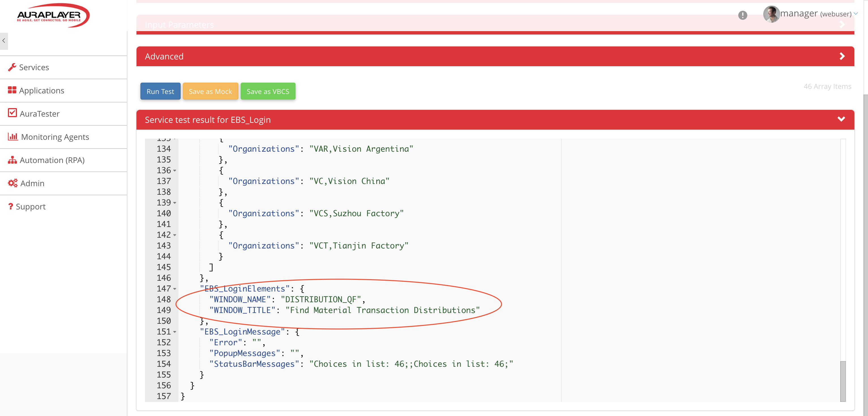
Task: Fold EBS_LoginMessage at line 151
Action: click(175, 332)
